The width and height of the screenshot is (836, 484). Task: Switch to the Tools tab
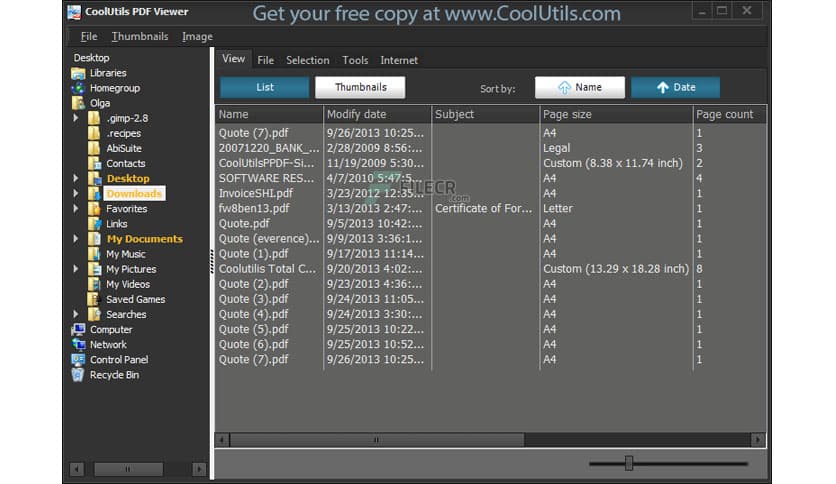[x=355, y=60]
